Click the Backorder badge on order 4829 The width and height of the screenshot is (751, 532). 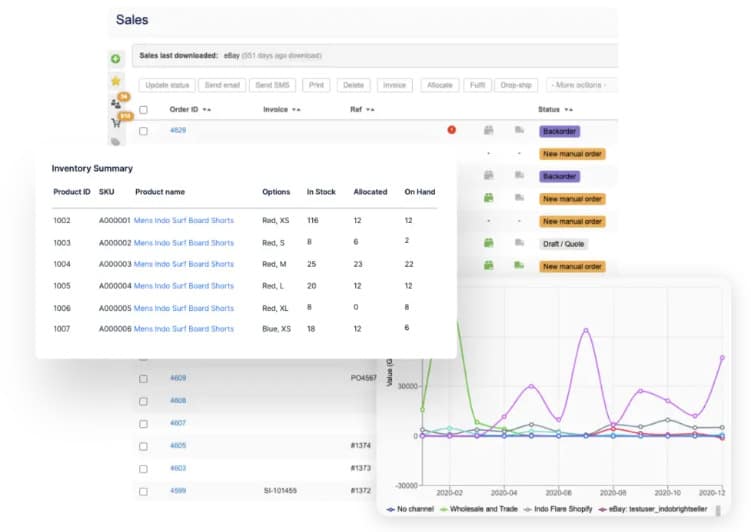tap(559, 131)
